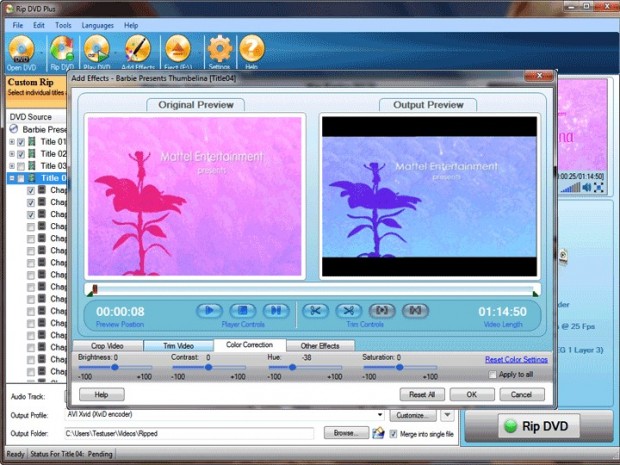Open the Add Effects toolbar icon
Screen dimensions: 620x465
138,51
